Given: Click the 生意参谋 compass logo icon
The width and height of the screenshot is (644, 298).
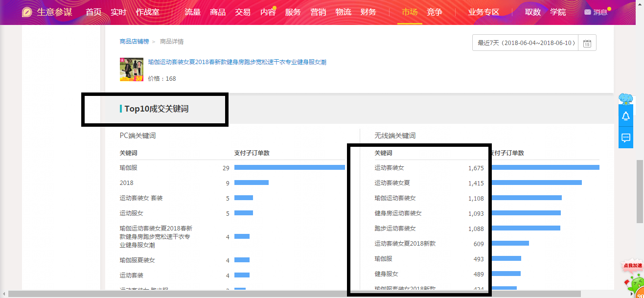Looking at the screenshot, I should pyautogui.click(x=27, y=12).
